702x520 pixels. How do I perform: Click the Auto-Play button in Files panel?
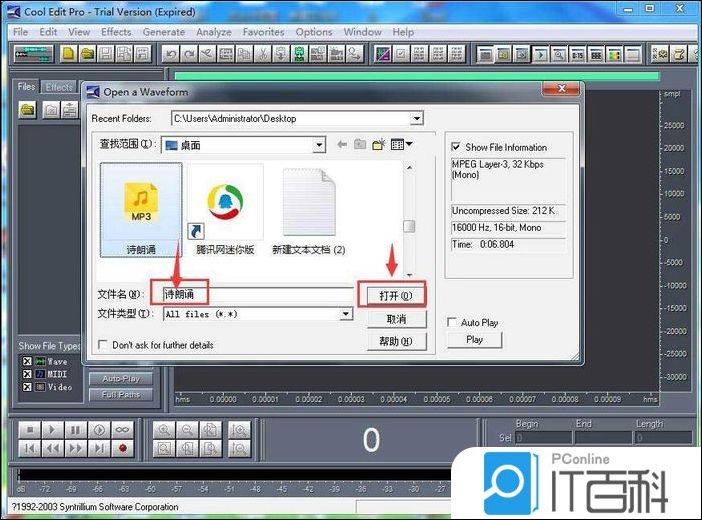point(121,379)
